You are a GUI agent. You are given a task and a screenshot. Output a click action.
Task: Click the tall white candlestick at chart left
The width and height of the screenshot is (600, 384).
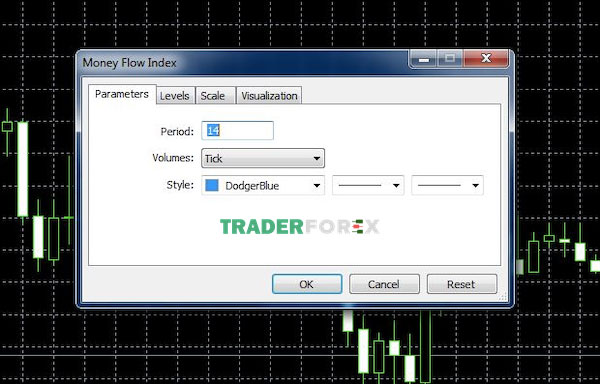23,169
